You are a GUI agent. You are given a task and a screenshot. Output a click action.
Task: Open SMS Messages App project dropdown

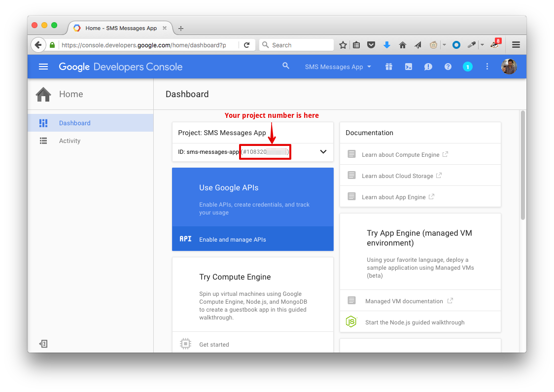pos(338,67)
